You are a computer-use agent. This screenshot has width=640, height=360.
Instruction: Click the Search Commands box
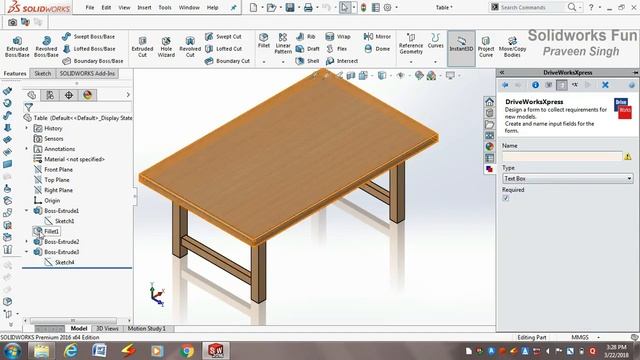[527, 7]
